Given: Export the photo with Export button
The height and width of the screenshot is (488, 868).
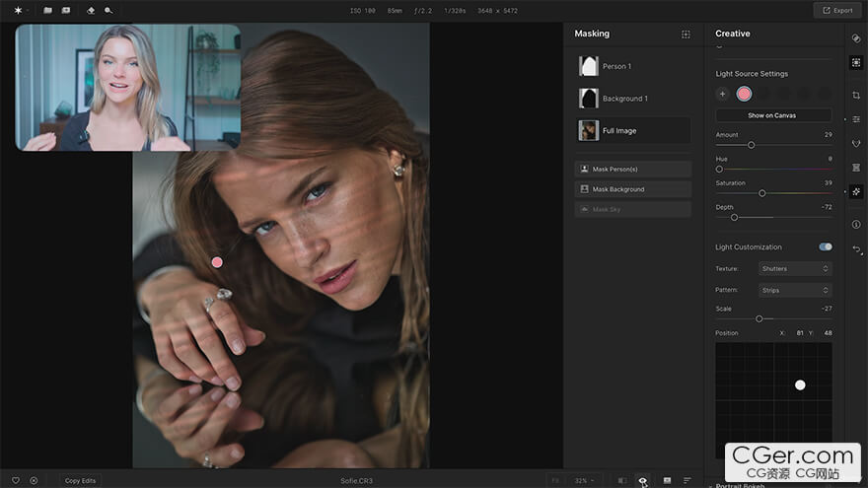Looking at the screenshot, I should [837, 11].
